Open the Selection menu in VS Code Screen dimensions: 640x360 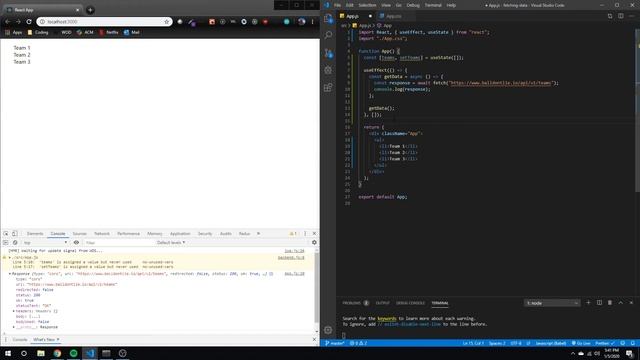pos(367,5)
